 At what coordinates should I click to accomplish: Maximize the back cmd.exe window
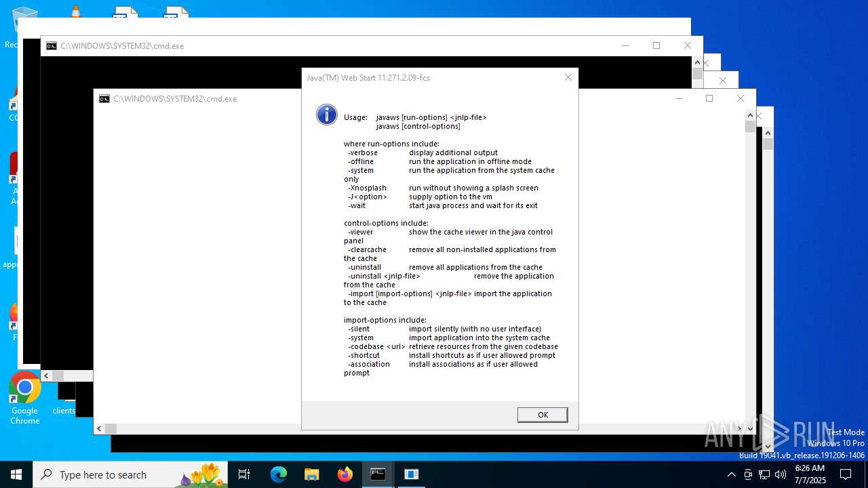656,45
